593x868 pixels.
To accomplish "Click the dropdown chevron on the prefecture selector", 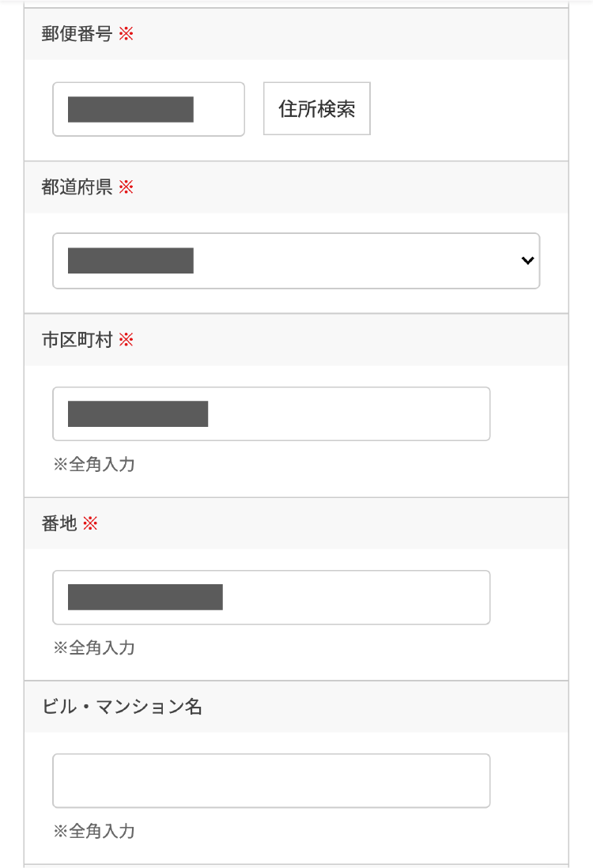I will click(527, 261).
